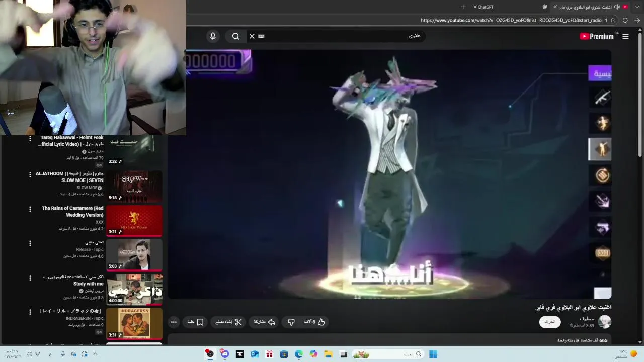Click The Rains of Castamere title text

72,212
